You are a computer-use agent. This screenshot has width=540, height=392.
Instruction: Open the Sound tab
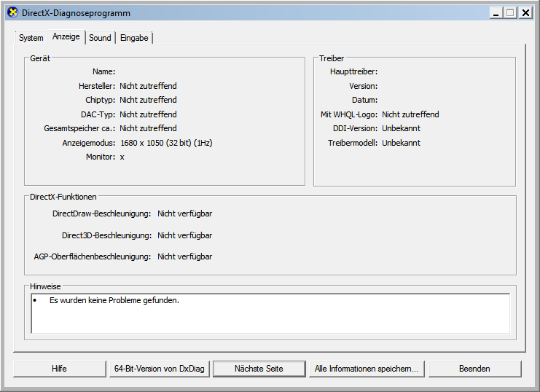click(100, 38)
